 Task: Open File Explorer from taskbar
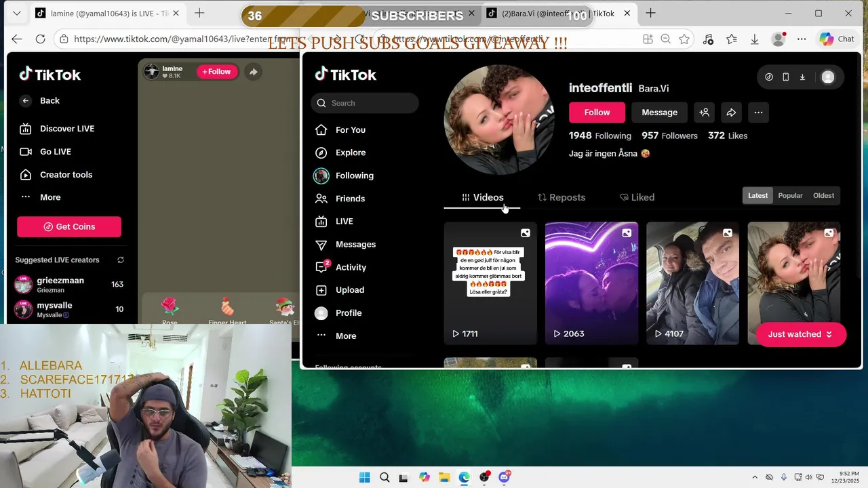[444, 477]
